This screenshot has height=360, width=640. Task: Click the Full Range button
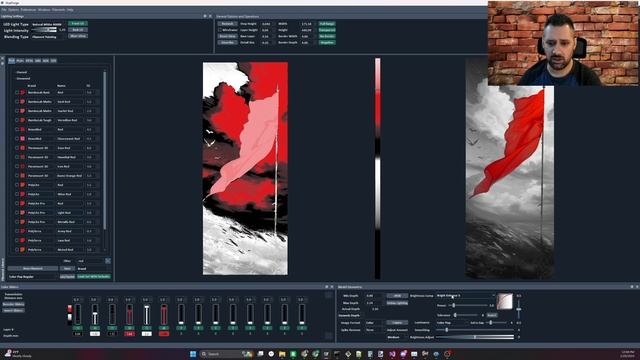click(x=327, y=24)
